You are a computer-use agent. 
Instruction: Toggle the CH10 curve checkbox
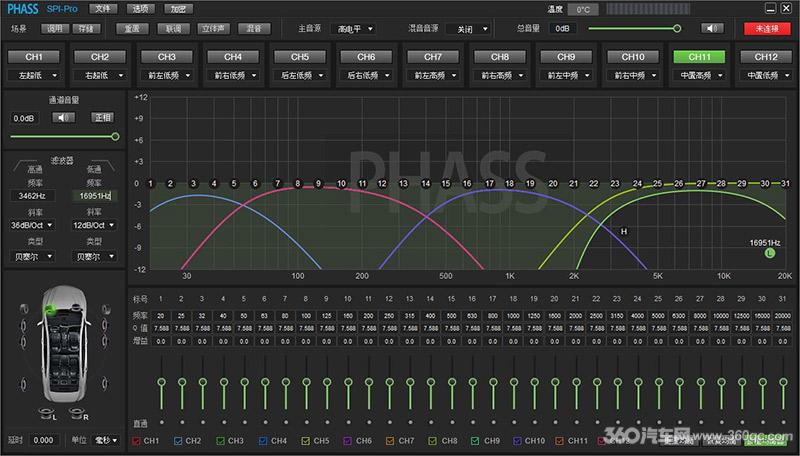[x=517, y=441]
